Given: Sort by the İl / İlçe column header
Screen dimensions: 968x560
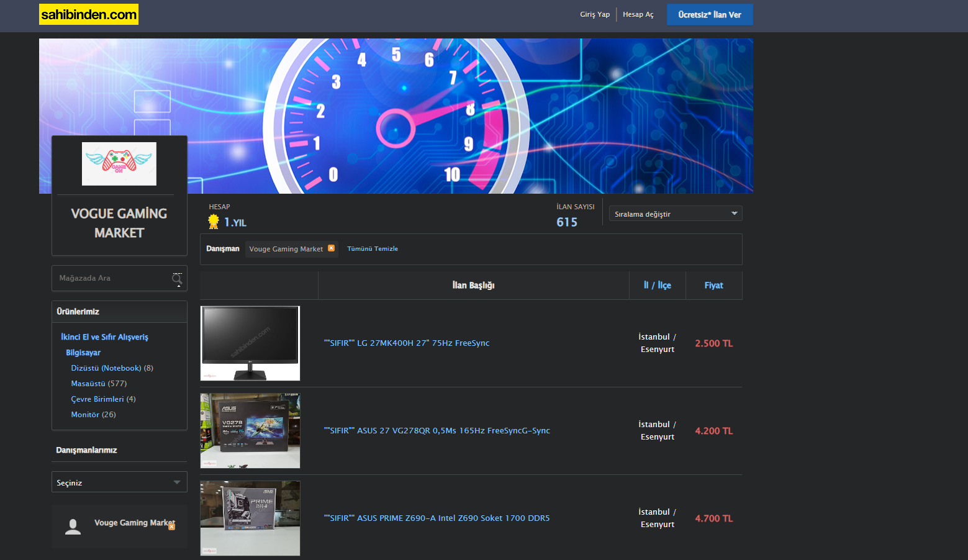Looking at the screenshot, I should pos(658,285).
